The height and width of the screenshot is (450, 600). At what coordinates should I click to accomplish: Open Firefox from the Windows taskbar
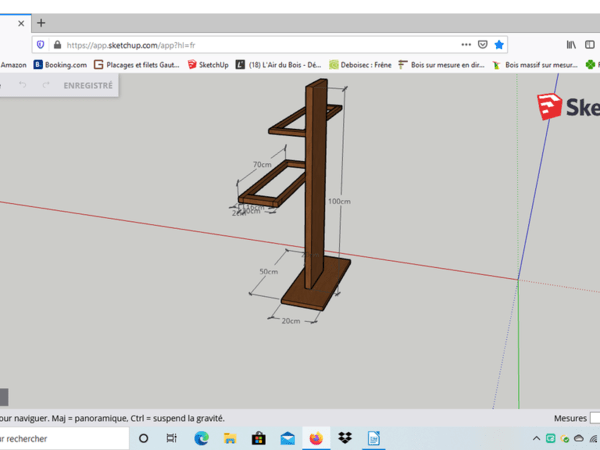[316, 438]
